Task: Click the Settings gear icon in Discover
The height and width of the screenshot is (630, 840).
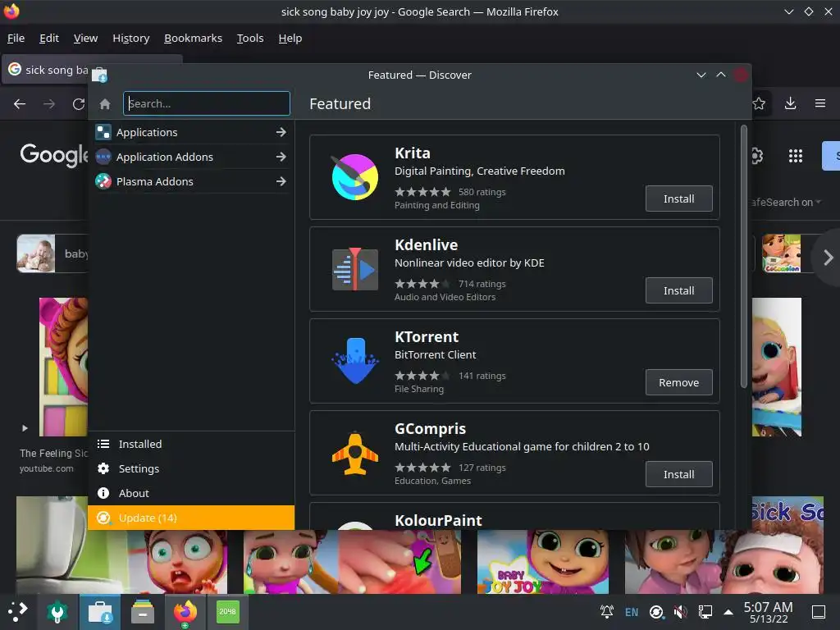Action: [103, 468]
